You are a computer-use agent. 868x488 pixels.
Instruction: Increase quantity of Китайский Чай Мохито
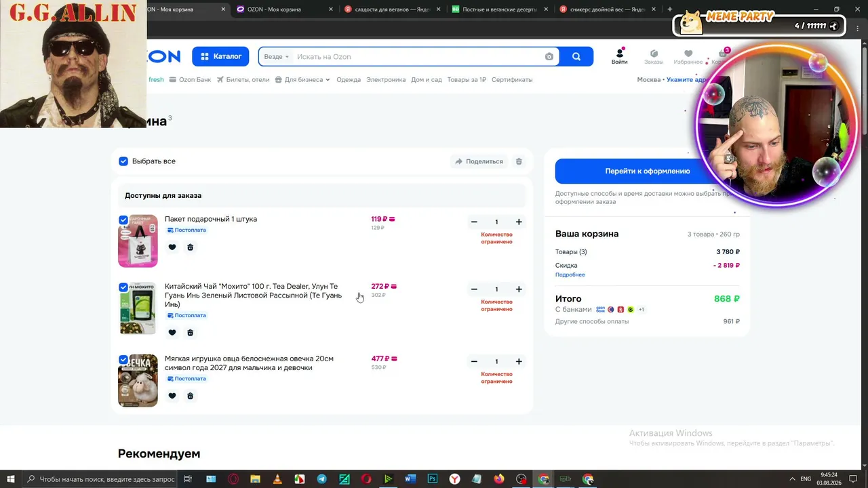coord(519,289)
